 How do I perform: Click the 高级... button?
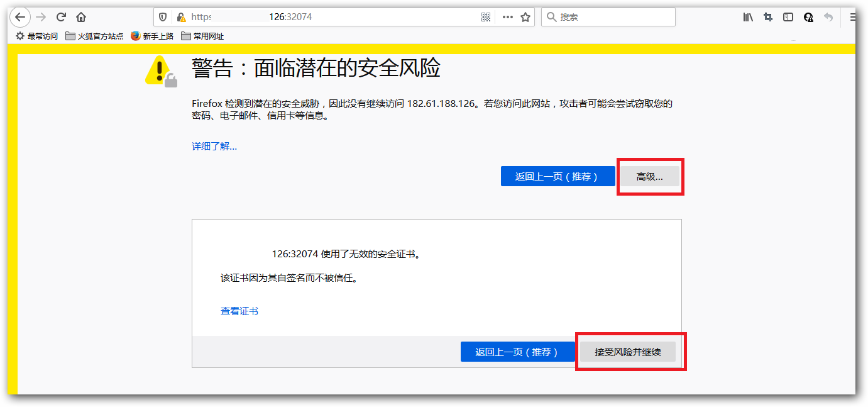[649, 177]
